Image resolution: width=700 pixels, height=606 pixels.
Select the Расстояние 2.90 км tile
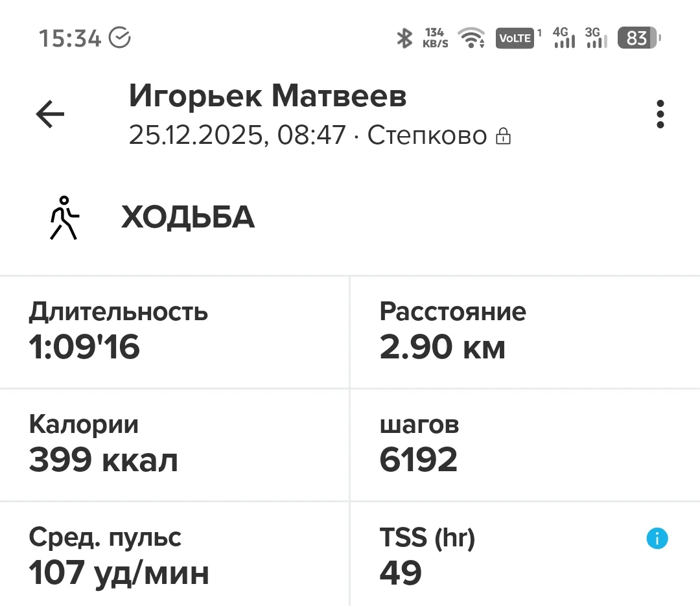coord(525,332)
